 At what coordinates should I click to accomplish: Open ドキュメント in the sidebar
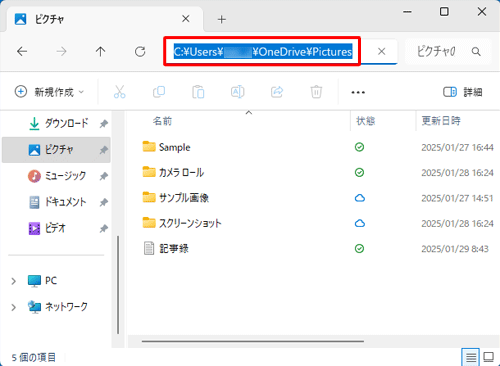(x=57, y=202)
